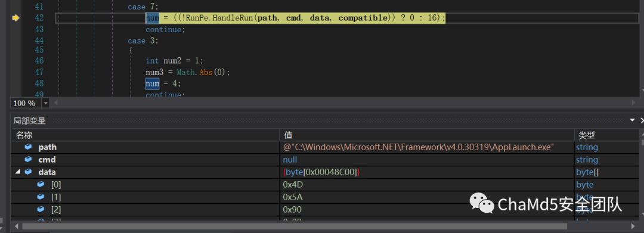This screenshot has height=233, width=644.
Task: Click the code editor horizontal scrollbar track
Action: 343,102
